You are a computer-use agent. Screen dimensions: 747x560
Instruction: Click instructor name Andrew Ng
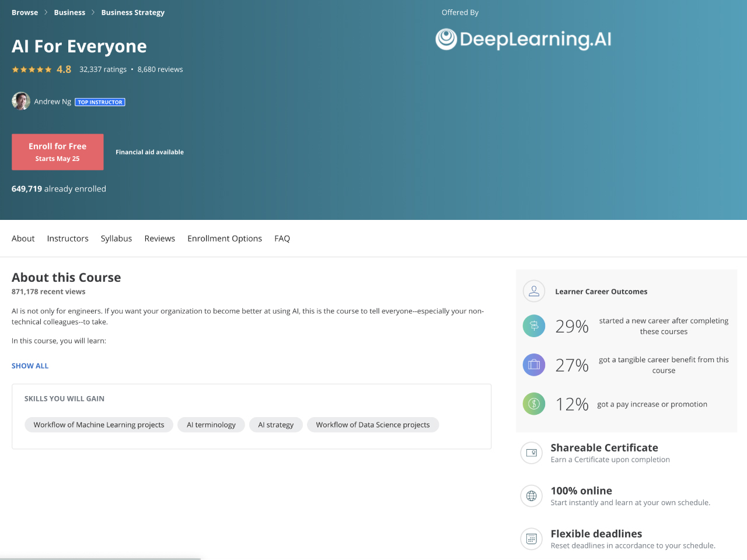coord(53,101)
